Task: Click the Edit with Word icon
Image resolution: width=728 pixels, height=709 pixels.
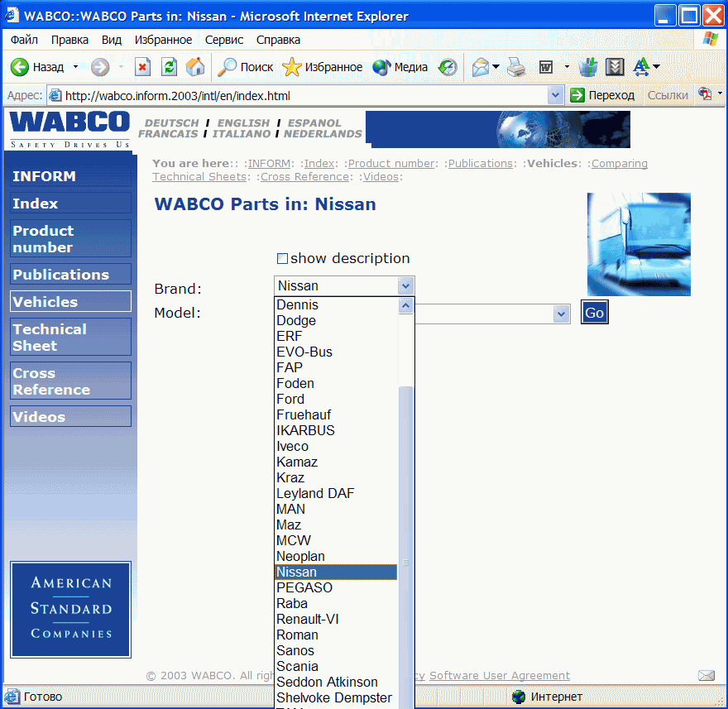Action: [546, 67]
